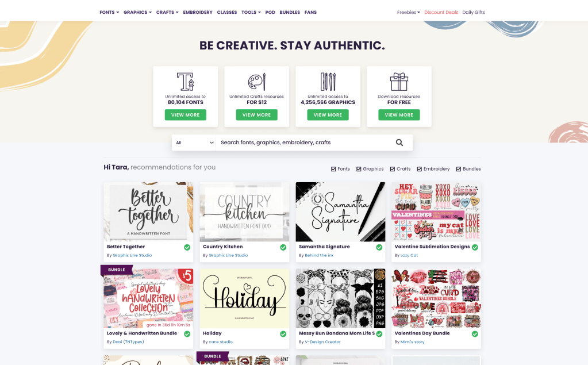
Task: Click the free resources gift box icon
Action: pyautogui.click(x=399, y=82)
